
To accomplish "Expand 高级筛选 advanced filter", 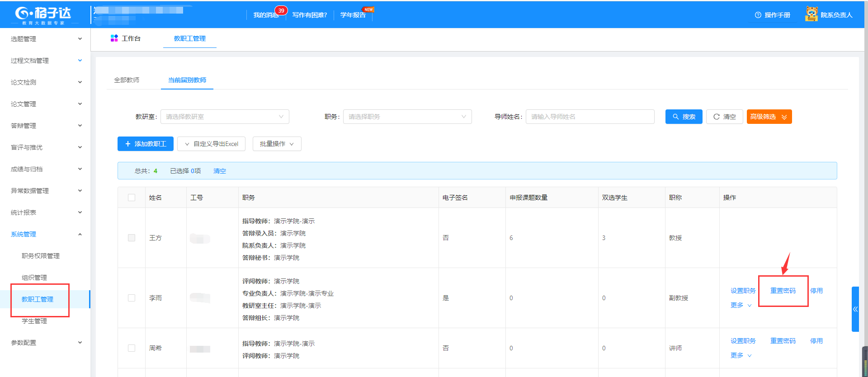I will point(769,117).
